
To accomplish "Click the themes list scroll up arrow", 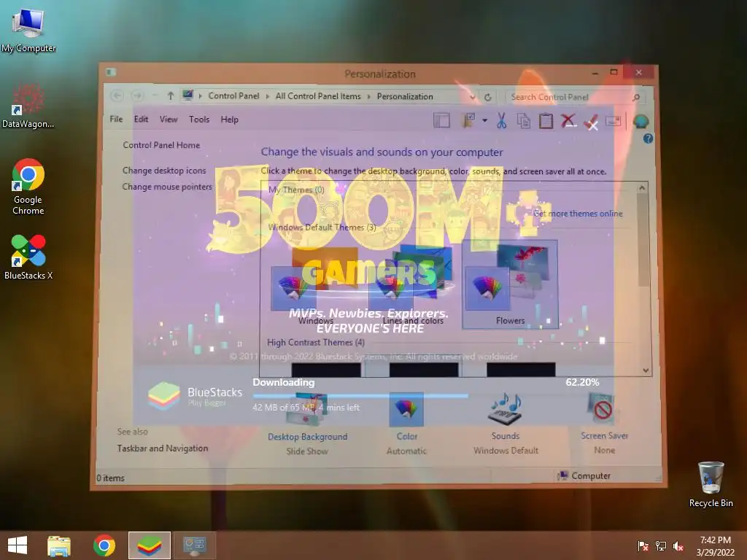I will tap(642, 187).
